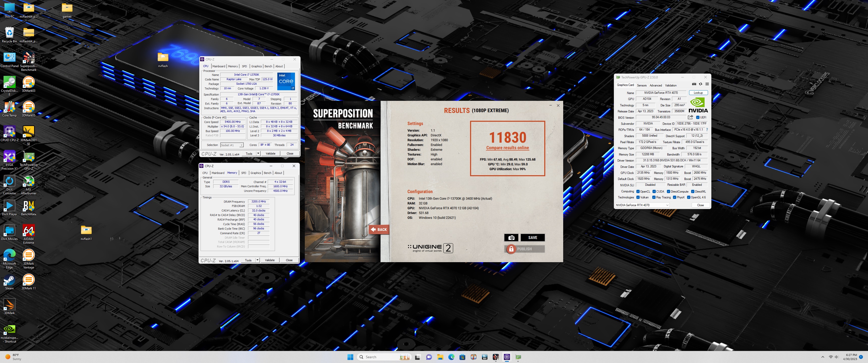Click Superposition camera screenshot button

(x=511, y=238)
